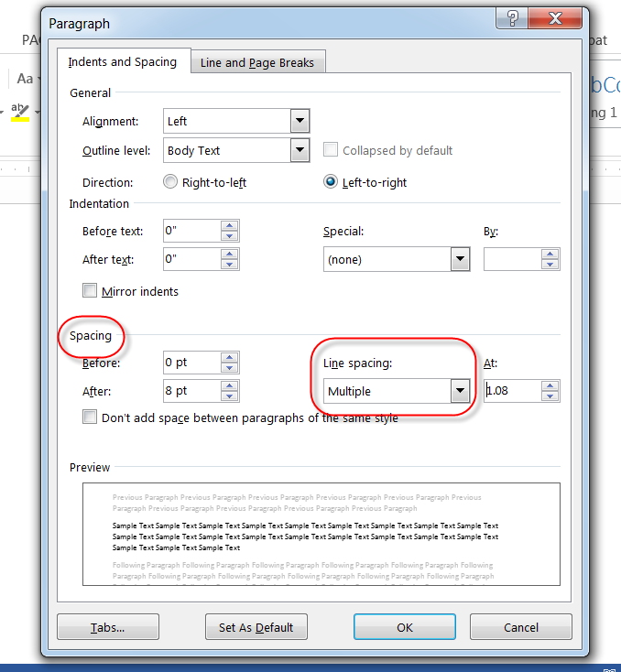Open the Line spacing dropdown
Image resolution: width=621 pixels, height=672 pixels.
[x=460, y=392]
